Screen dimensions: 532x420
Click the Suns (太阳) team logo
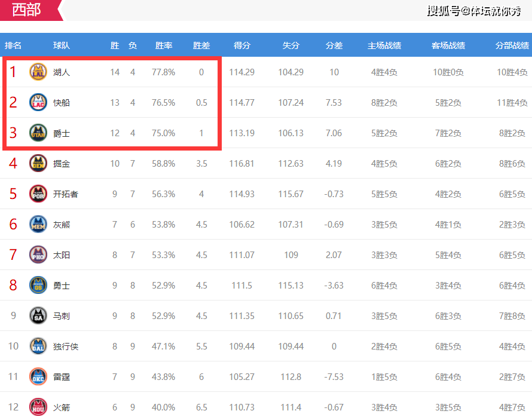click(x=38, y=255)
